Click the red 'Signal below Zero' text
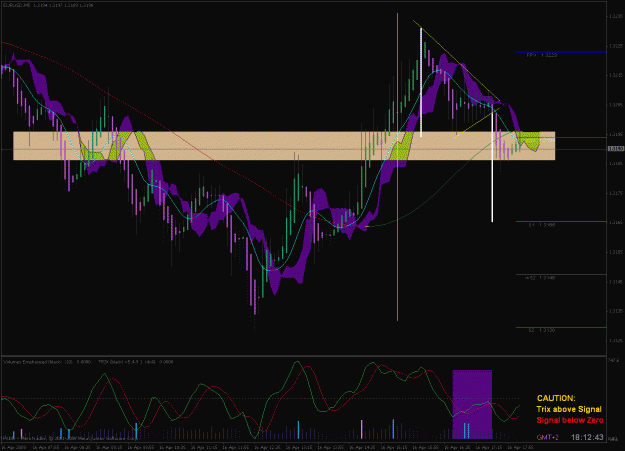 [x=570, y=420]
